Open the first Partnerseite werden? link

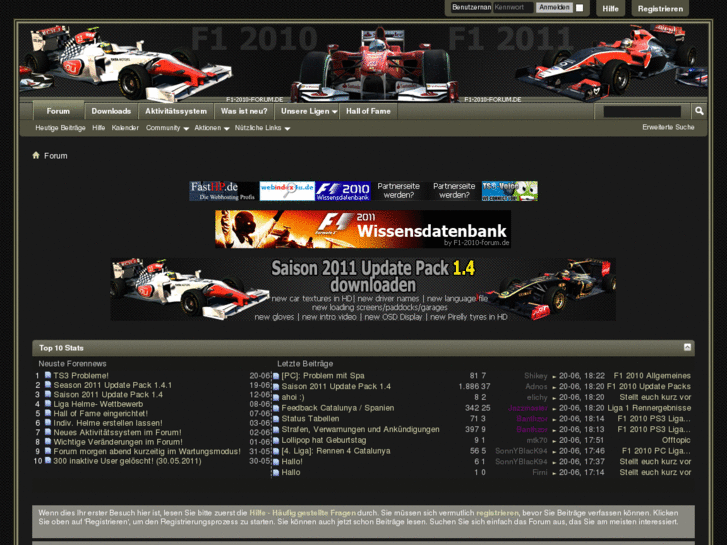tap(398, 191)
